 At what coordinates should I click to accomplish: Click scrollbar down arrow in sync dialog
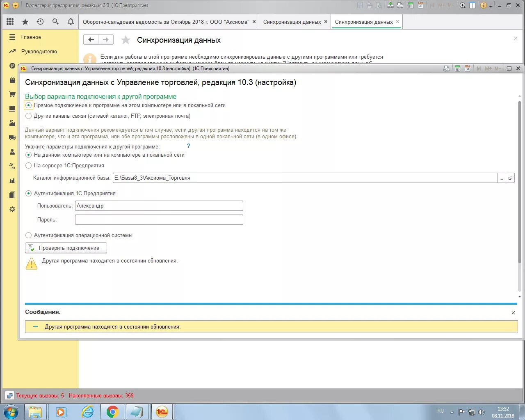pos(520,296)
